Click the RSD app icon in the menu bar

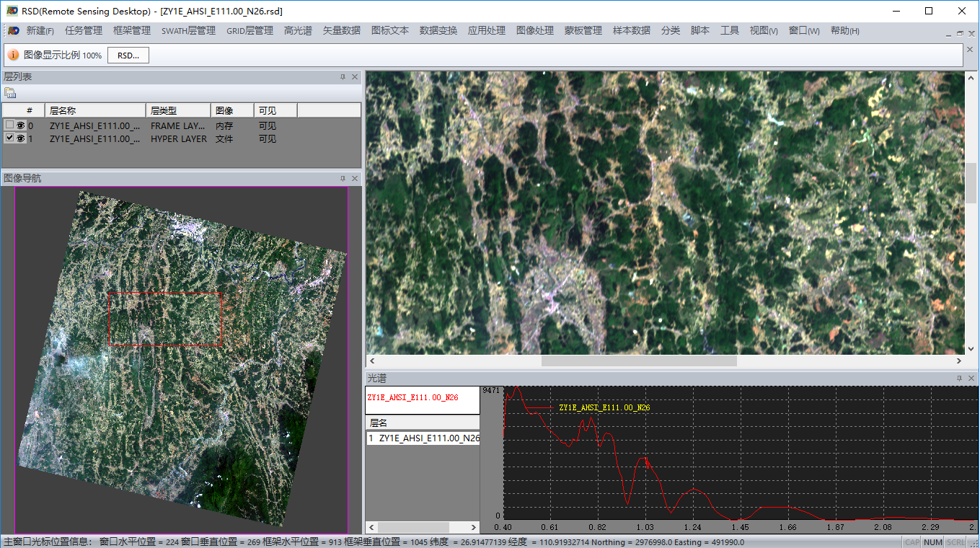coord(14,31)
